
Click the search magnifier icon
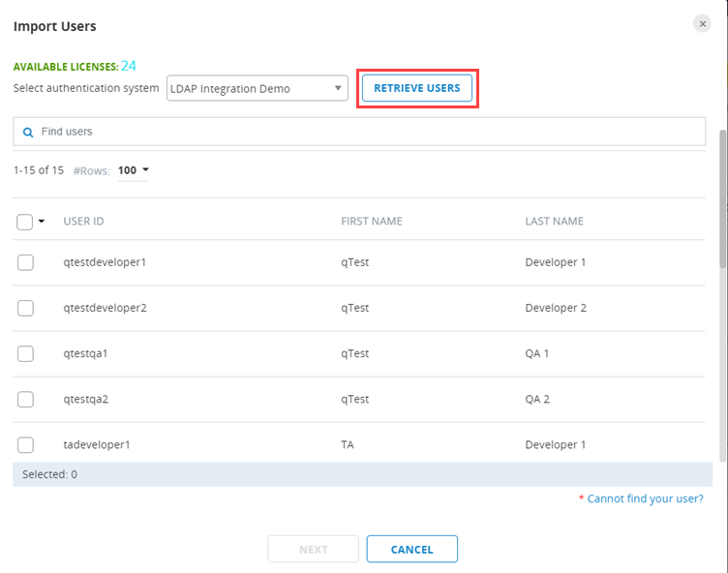tap(28, 132)
